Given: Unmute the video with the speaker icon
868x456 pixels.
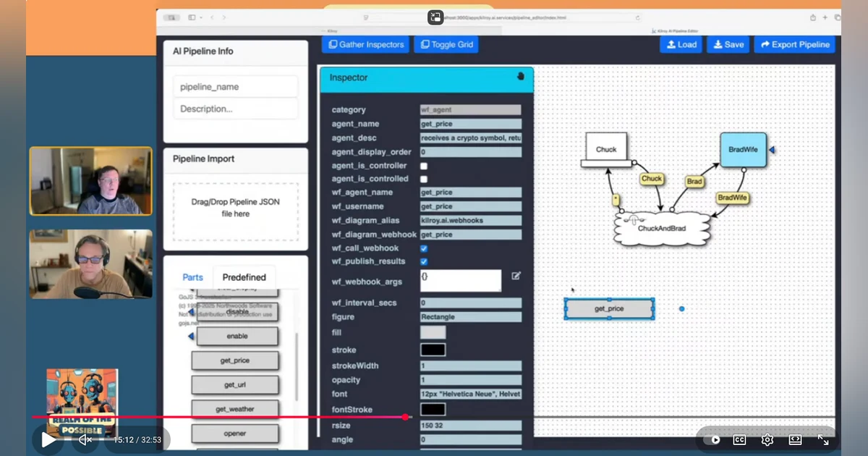Looking at the screenshot, I should (x=85, y=439).
